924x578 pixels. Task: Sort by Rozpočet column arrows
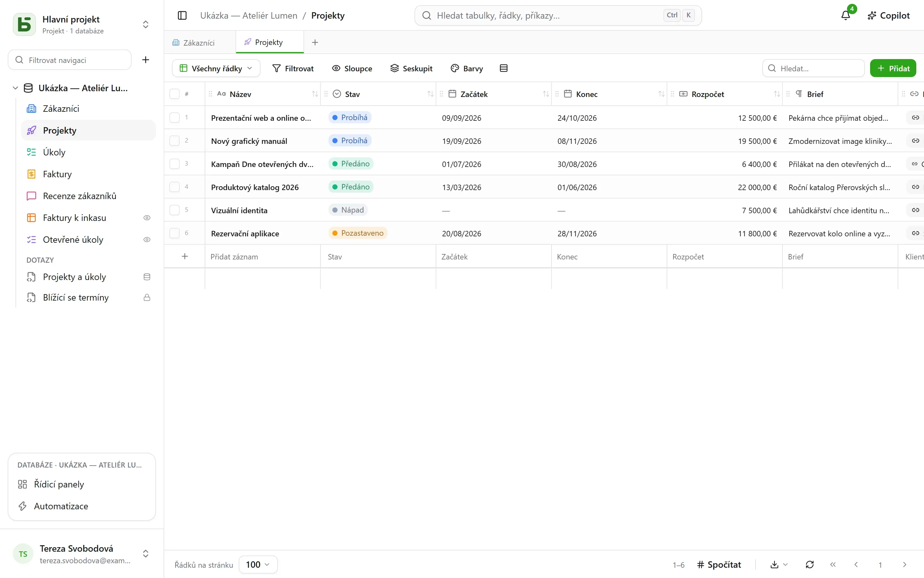click(777, 94)
